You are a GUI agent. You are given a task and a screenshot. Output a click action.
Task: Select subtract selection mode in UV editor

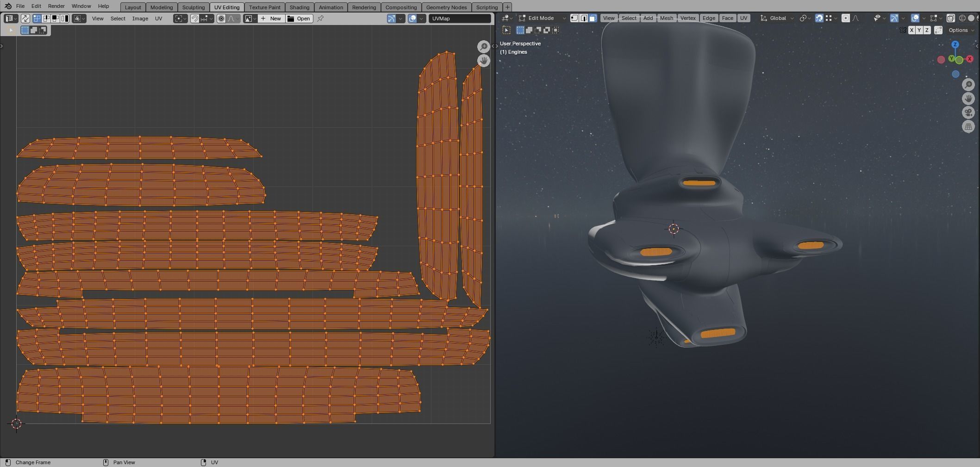[x=43, y=30]
